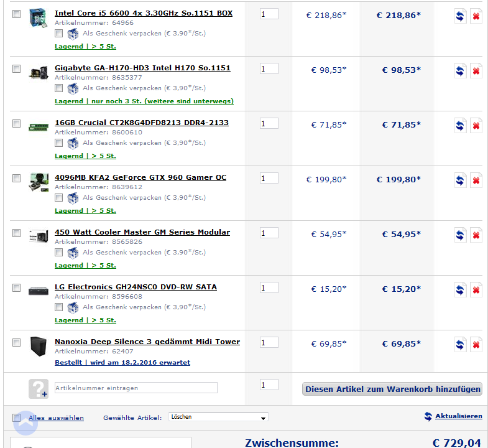Click gift box icon under Cooler Master PSU

pos(73,253)
